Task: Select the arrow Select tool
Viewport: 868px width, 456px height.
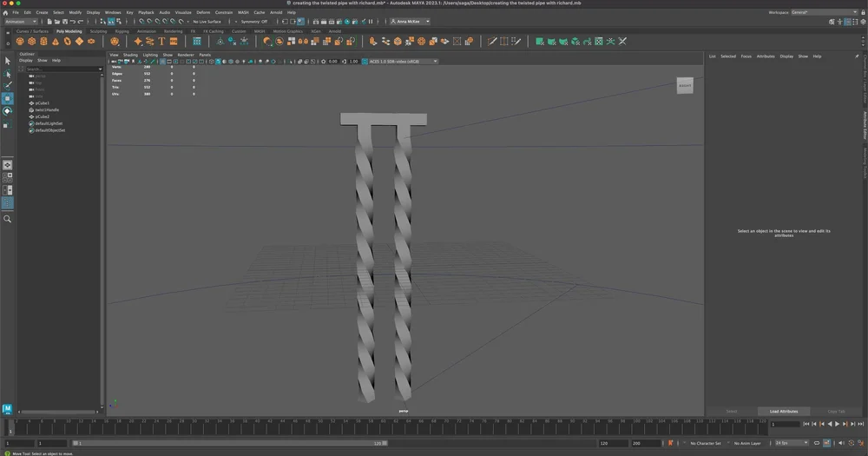Action: point(7,61)
